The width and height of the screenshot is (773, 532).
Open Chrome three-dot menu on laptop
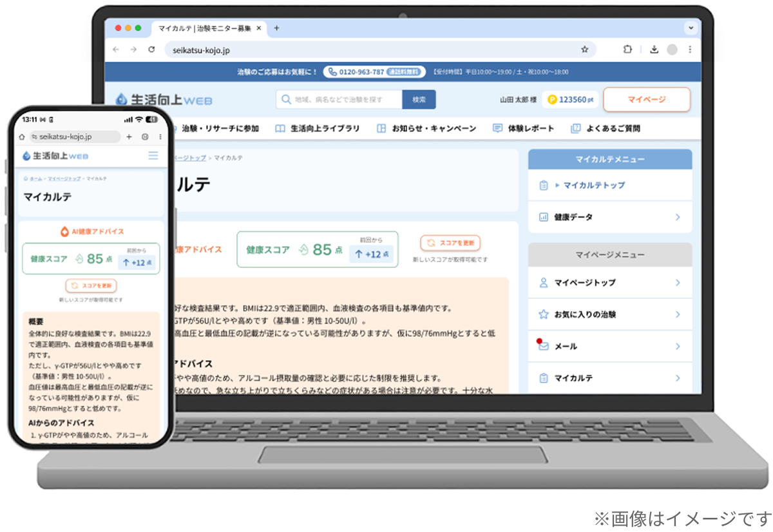(x=690, y=50)
